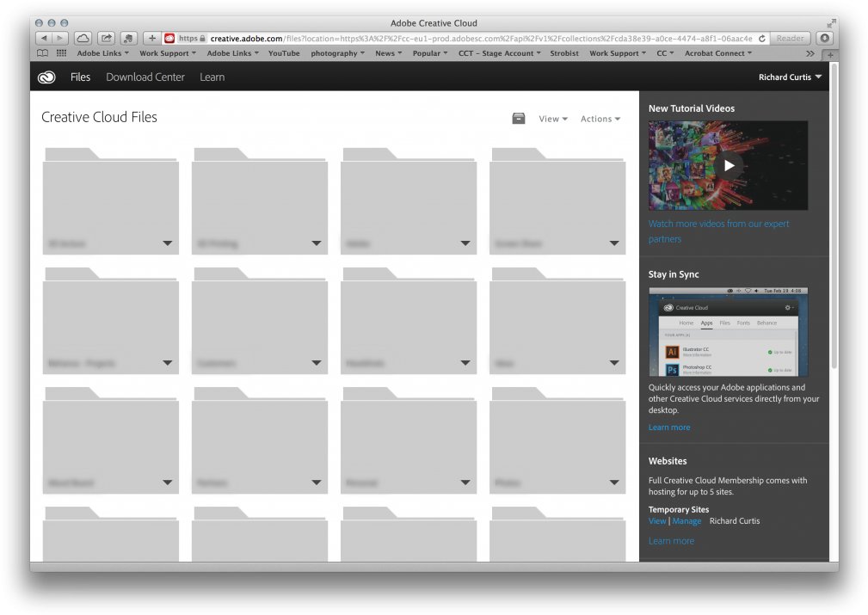Open photography bookmarks folder
Image resolution: width=868 pixels, height=615 pixels.
pos(338,53)
